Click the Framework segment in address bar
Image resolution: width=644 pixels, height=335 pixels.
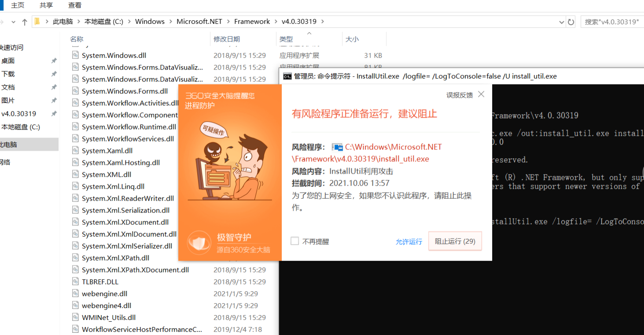tap(252, 22)
